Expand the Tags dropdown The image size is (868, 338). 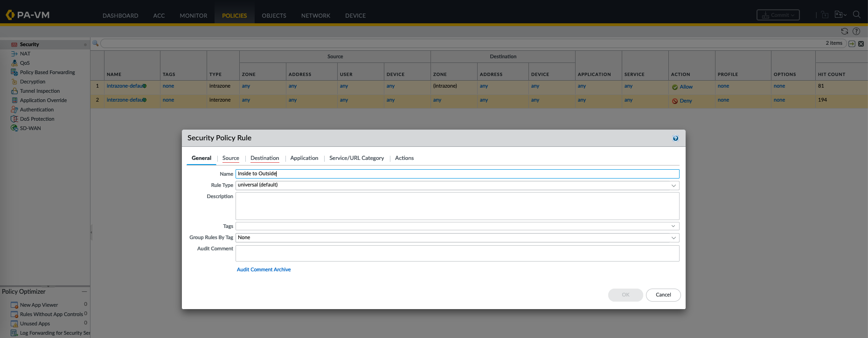(673, 226)
